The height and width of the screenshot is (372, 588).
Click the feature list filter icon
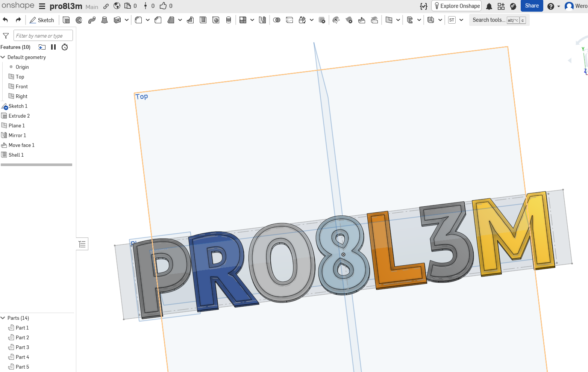(6, 36)
